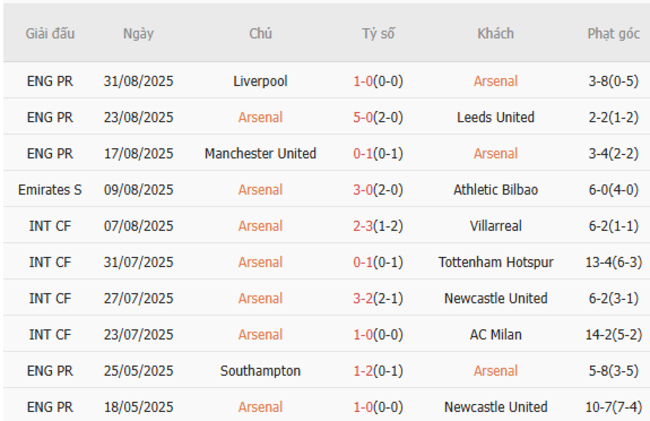Click the 31/08/2025 match date

[x=138, y=81]
